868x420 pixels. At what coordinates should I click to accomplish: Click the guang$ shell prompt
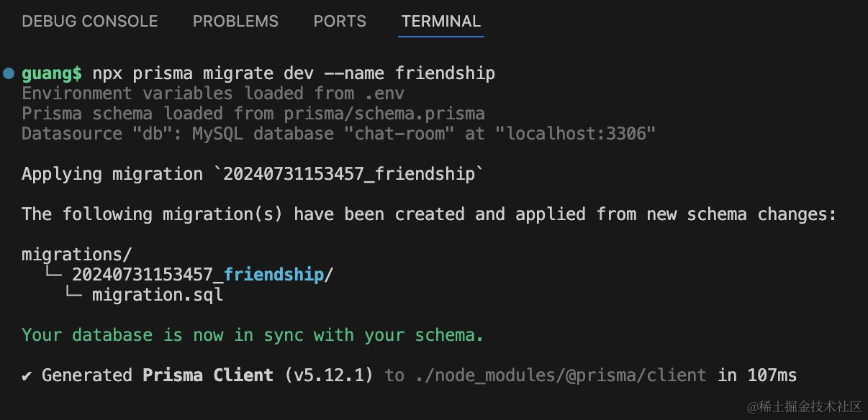52,73
